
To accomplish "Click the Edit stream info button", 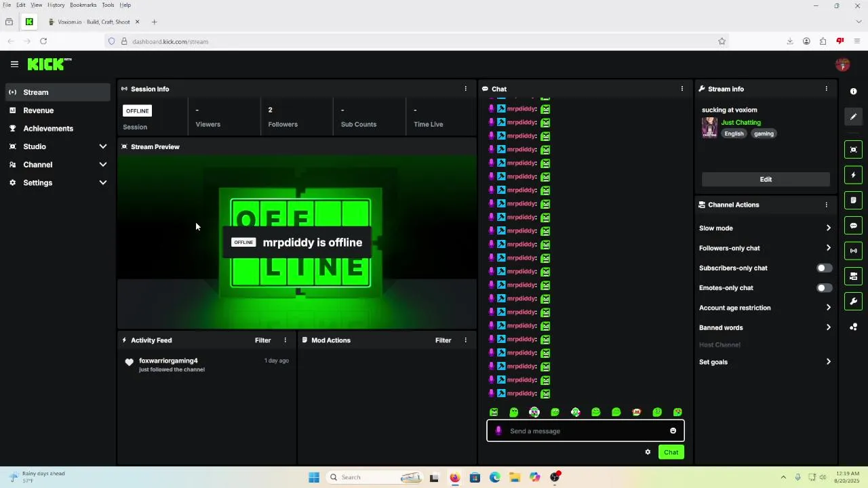I will 766,180.
